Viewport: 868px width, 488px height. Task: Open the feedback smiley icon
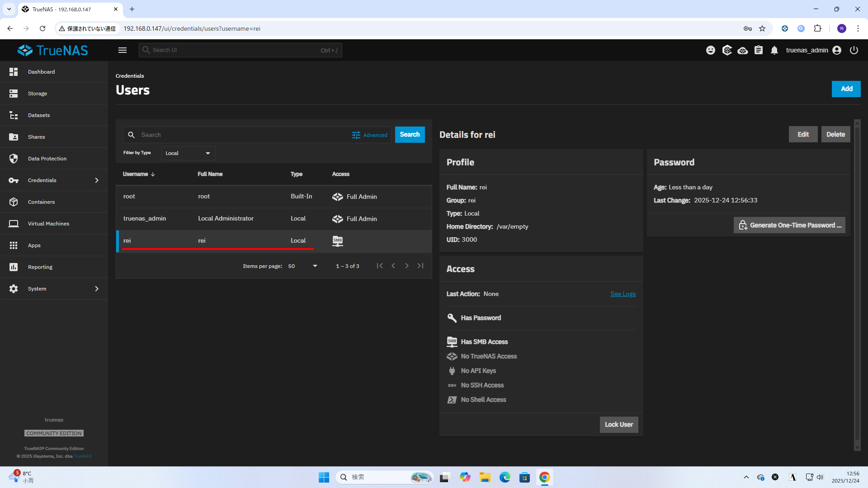[711, 50]
